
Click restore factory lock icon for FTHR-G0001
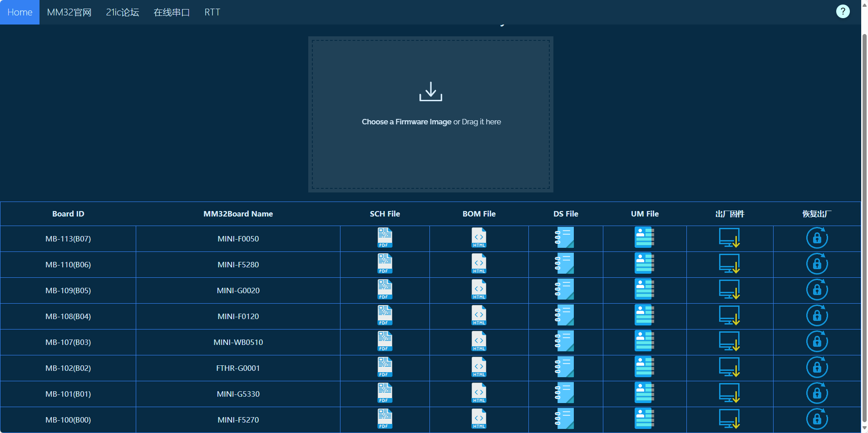tap(817, 367)
